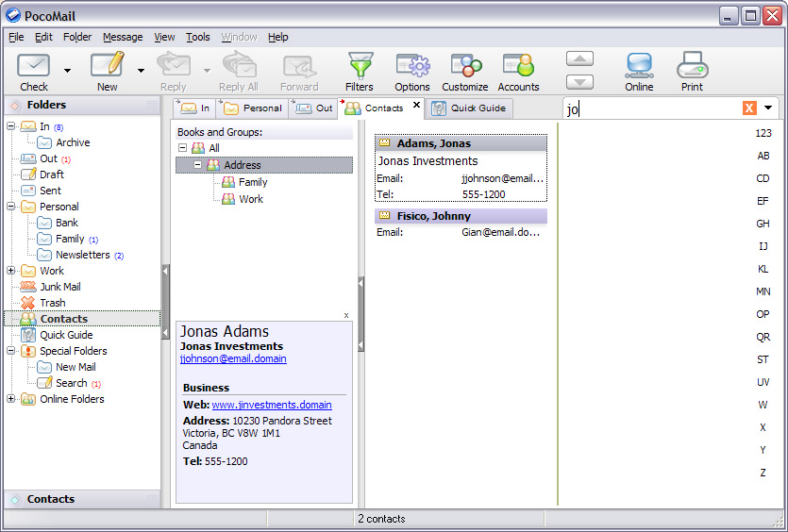Open dropdown arrow next to Check
Screen dimensions: 788x532
pos(67,70)
